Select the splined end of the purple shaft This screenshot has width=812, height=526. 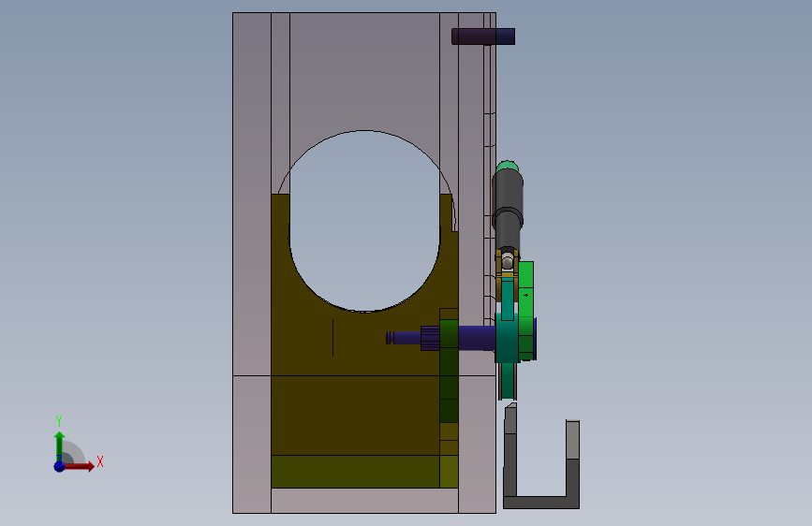coord(430,338)
